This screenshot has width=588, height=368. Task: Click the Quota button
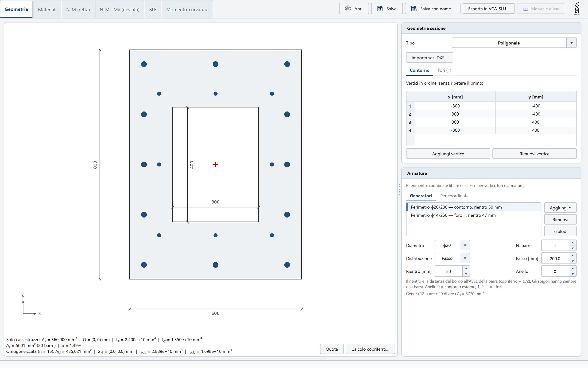[x=332, y=349]
